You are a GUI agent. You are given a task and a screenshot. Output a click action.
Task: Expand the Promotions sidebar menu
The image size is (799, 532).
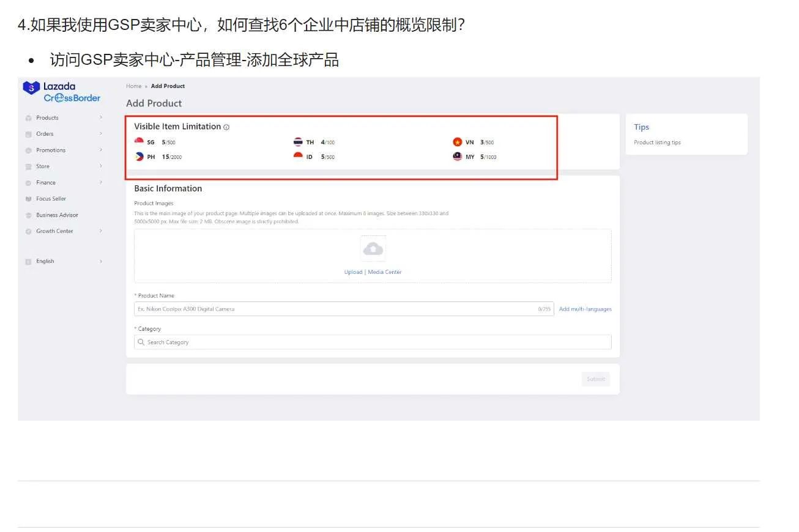[x=101, y=150]
